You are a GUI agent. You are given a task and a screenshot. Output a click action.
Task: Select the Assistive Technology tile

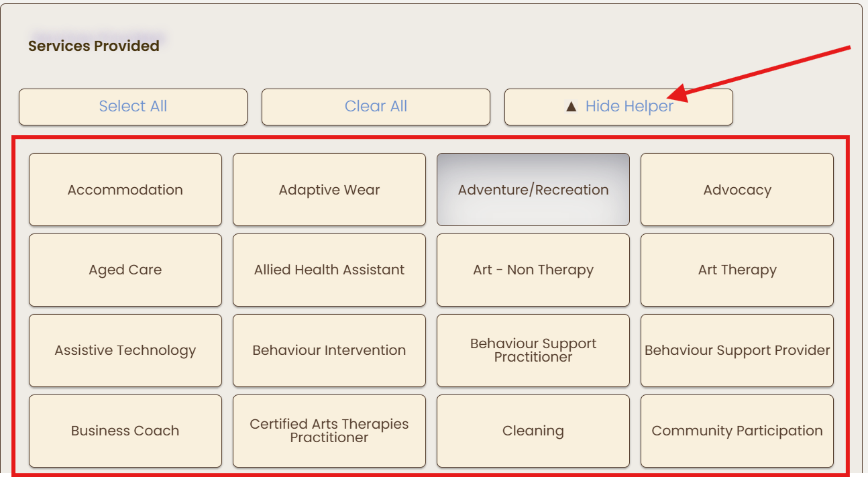(x=125, y=351)
